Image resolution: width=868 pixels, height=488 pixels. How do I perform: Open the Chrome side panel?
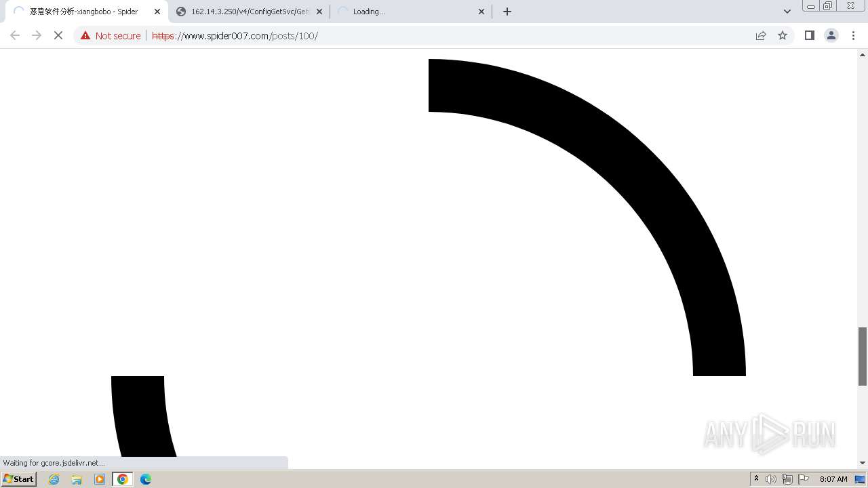point(809,35)
